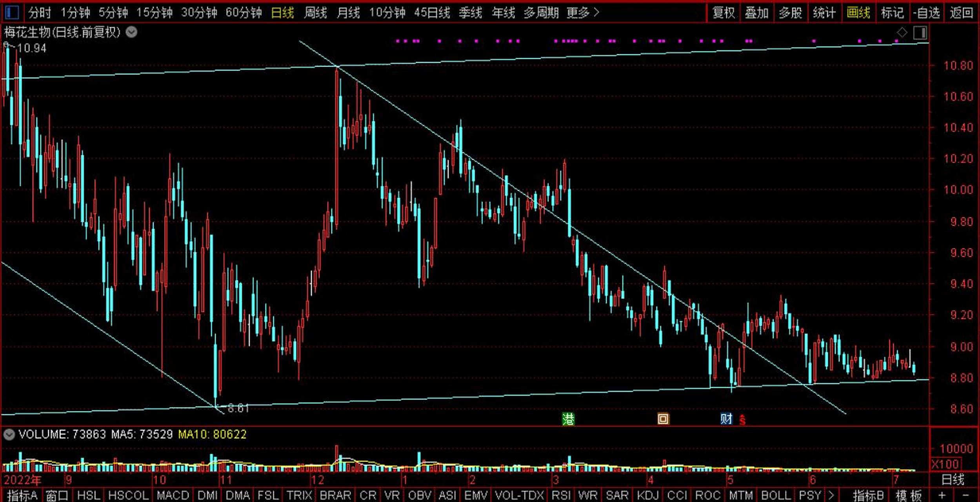
Task: Open dropdown next to 梅花生物 title
Action: [x=131, y=32]
